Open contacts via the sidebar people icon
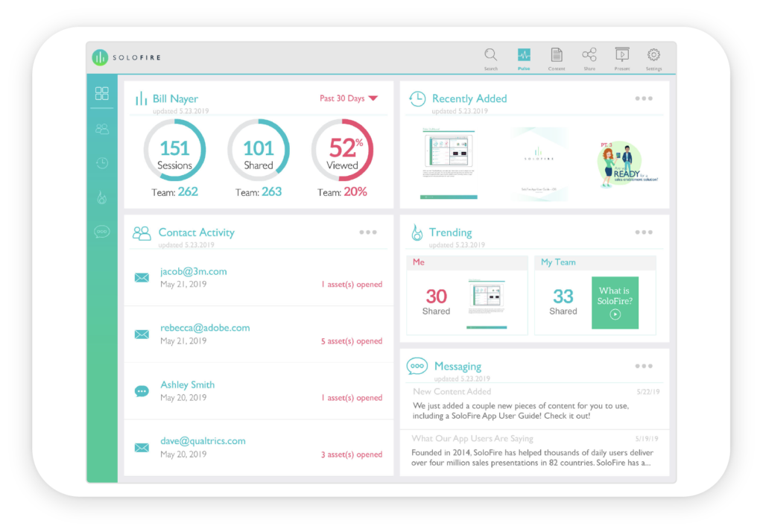The width and height of the screenshot is (763, 532). click(102, 128)
